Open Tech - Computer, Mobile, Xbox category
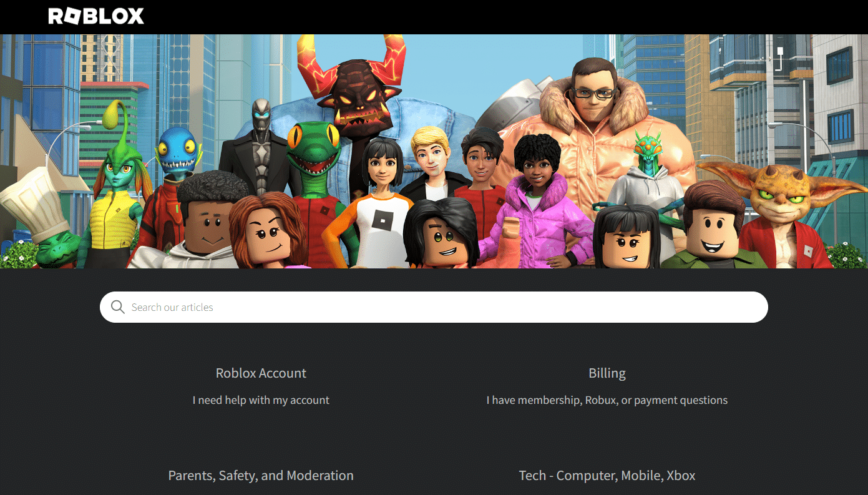 click(x=607, y=476)
